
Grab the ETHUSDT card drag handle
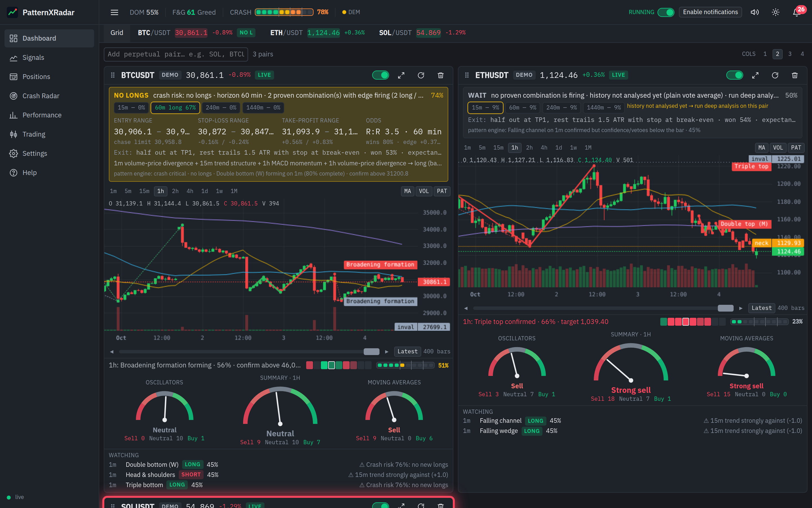pos(467,75)
